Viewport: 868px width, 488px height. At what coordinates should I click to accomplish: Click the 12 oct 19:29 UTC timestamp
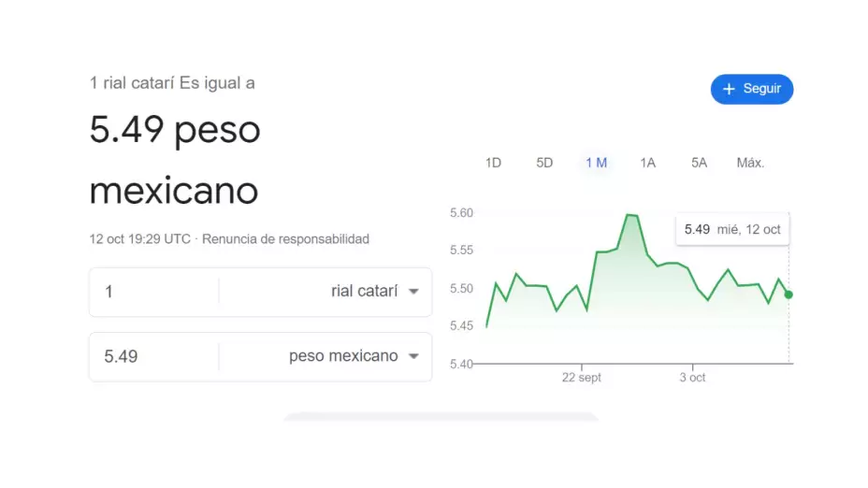(139, 239)
